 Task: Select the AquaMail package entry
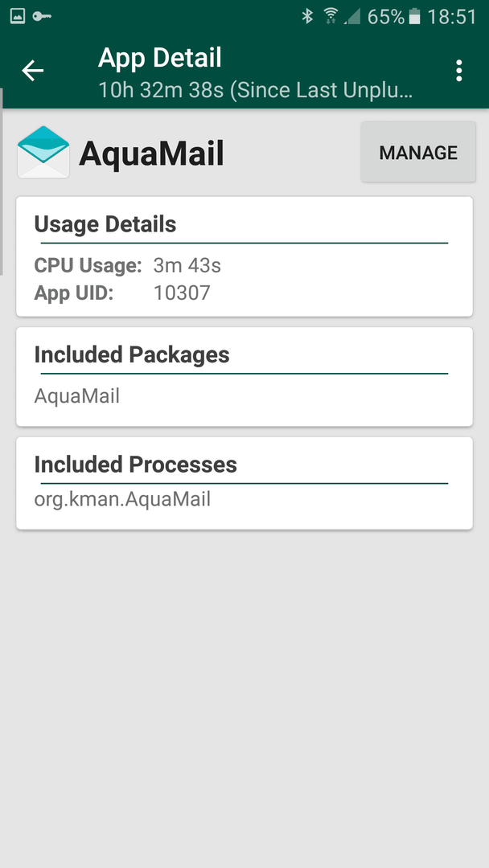click(x=77, y=395)
